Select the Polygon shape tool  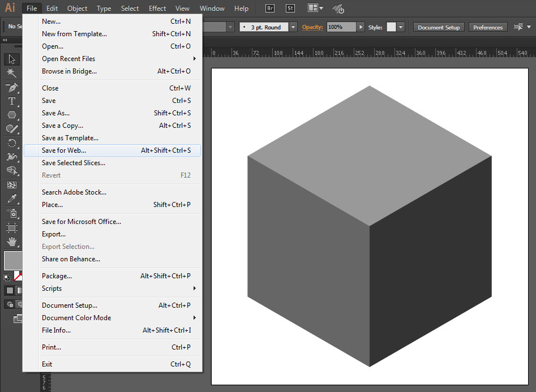pos(11,115)
